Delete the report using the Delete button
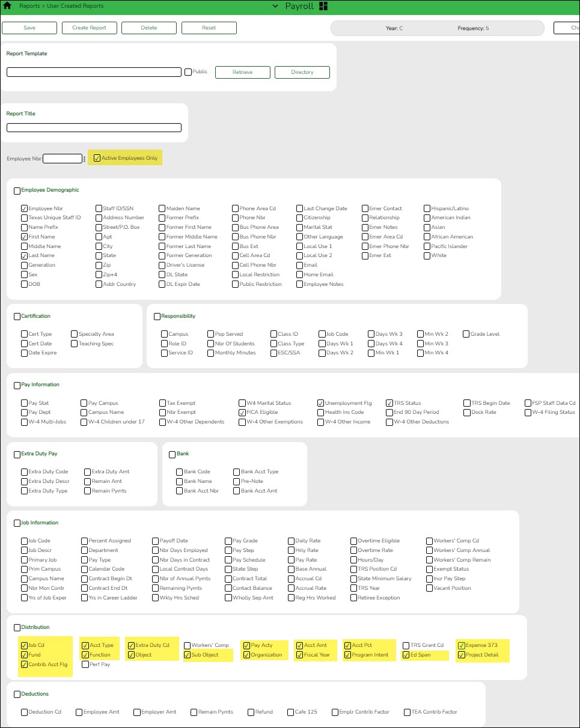Viewport: 580px width, 728px height. [x=148, y=28]
